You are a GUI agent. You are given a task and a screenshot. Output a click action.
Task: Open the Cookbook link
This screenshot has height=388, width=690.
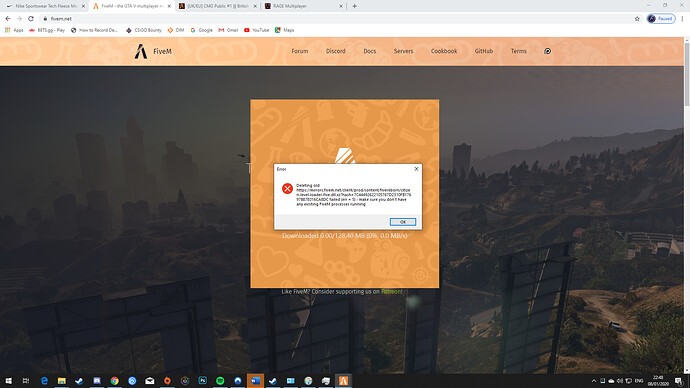point(444,51)
